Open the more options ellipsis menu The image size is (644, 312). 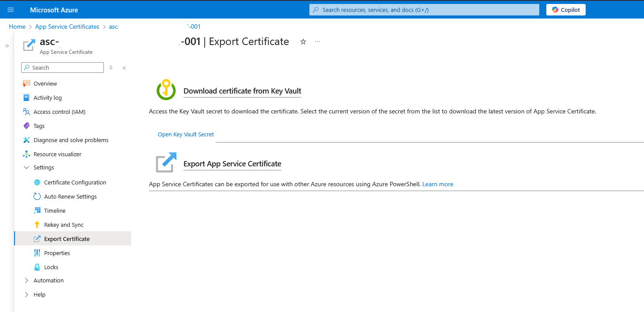click(317, 41)
